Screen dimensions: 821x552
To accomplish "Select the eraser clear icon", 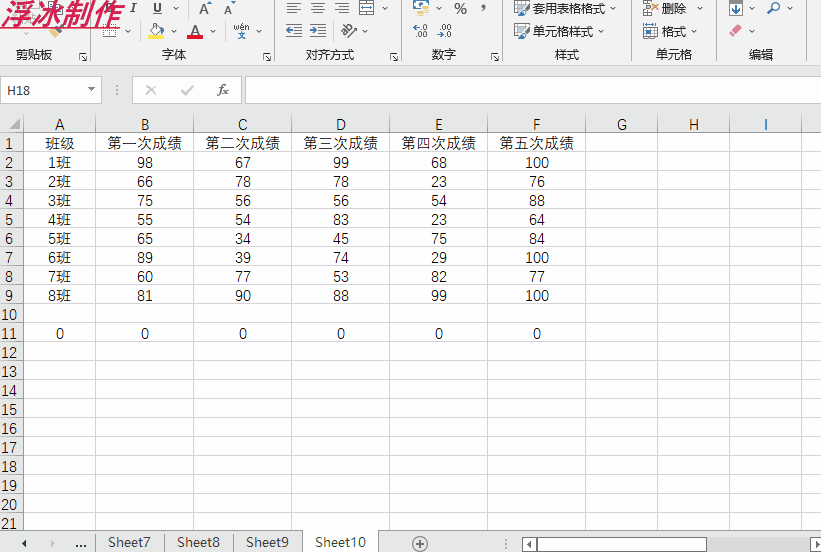I will coord(736,31).
